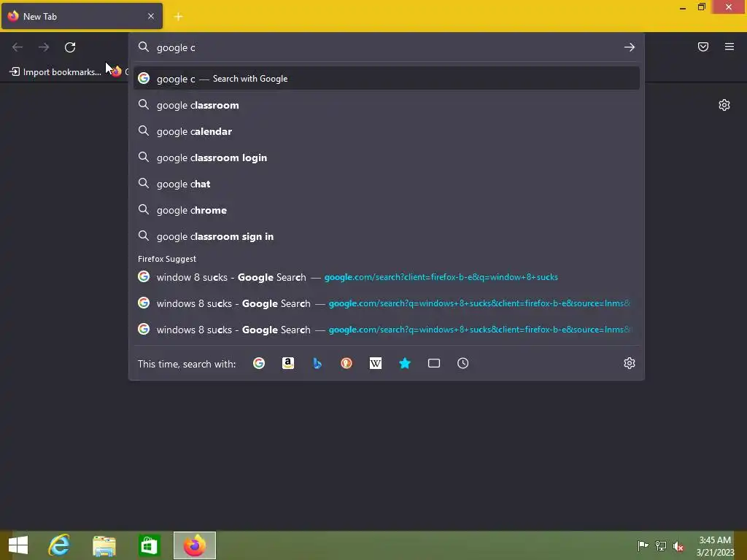Open 'window 8 sucks - Google Search' history entry
Screen dimensions: 747x560
387,277
